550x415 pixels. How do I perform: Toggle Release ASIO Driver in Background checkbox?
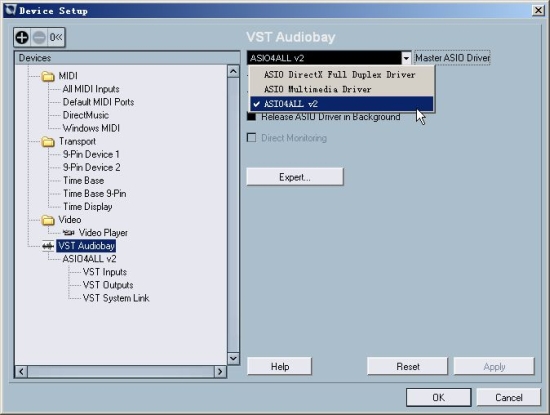coord(251,117)
